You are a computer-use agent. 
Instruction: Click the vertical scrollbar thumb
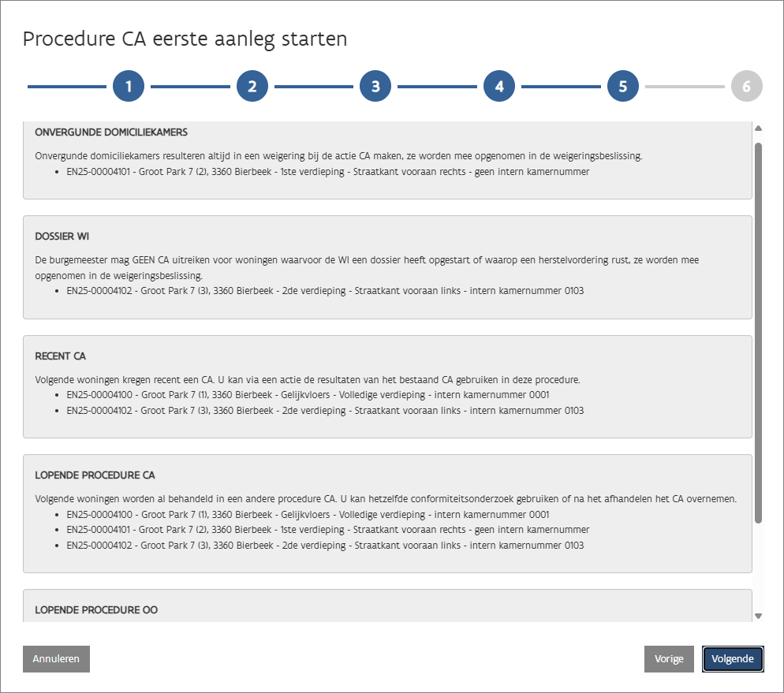pyautogui.click(x=758, y=331)
